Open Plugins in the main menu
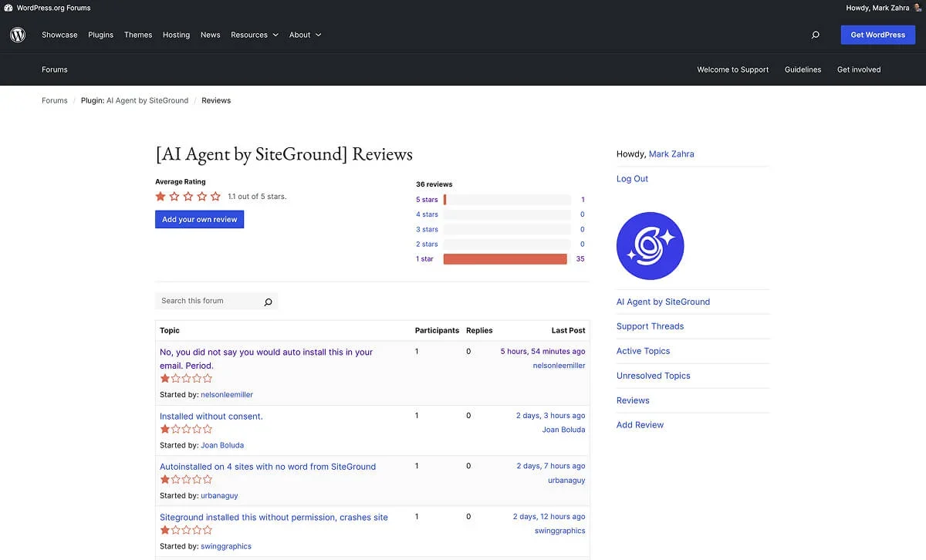The height and width of the screenshot is (560, 926). 100,35
